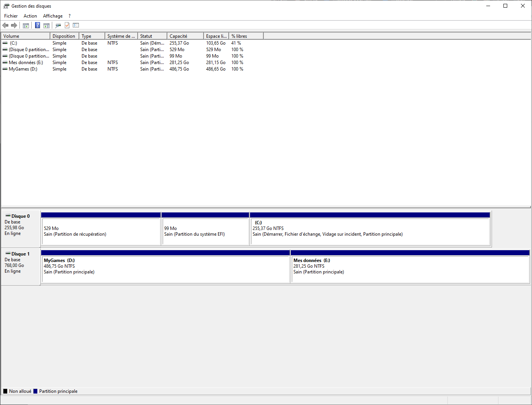The image size is (532, 405).
Task: Click the drive icon of MyGames (D:) row
Action: (x=5, y=69)
